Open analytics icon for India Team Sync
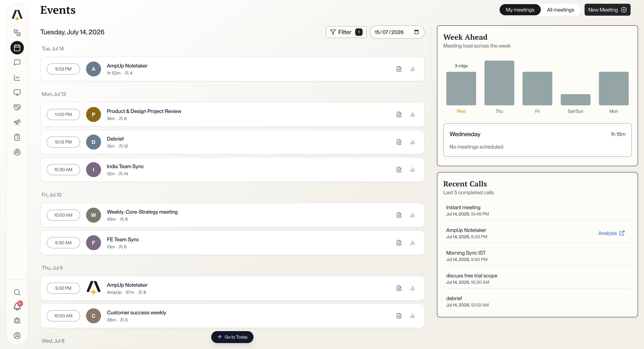The image size is (644, 349). 412,169
